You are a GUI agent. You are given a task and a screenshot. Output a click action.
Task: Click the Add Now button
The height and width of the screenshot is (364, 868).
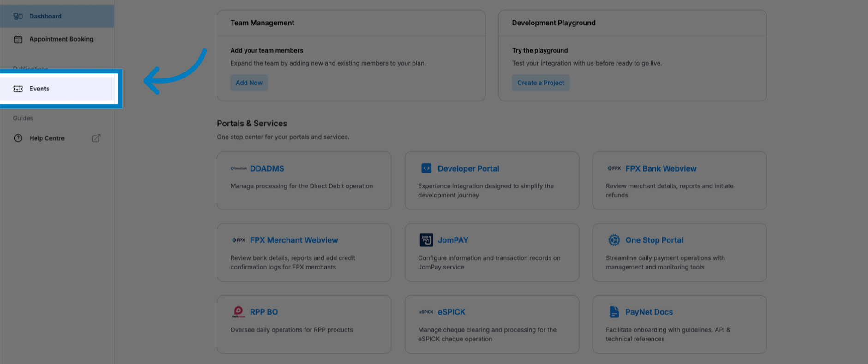click(249, 83)
